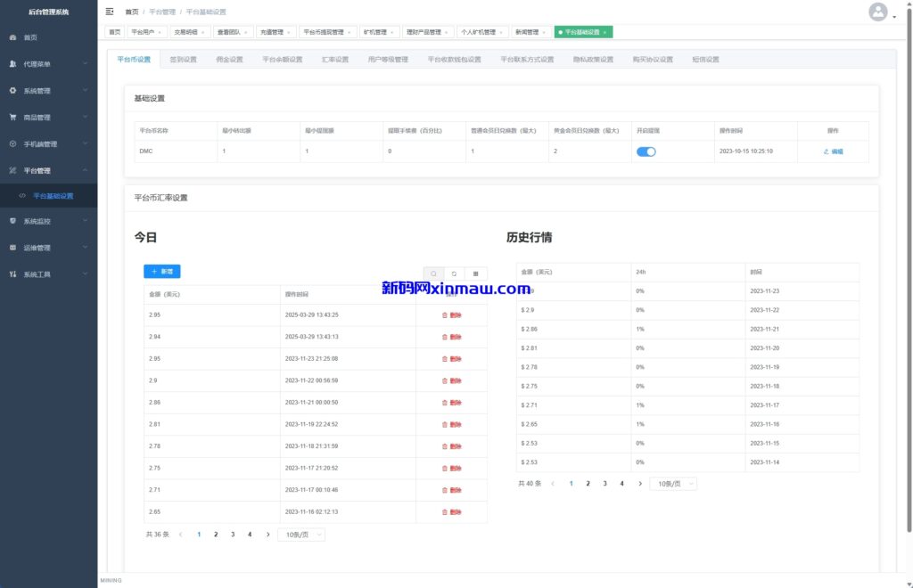Switch to the 佣金设置 tab
Image resolution: width=913 pixels, height=588 pixels.
(229, 59)
